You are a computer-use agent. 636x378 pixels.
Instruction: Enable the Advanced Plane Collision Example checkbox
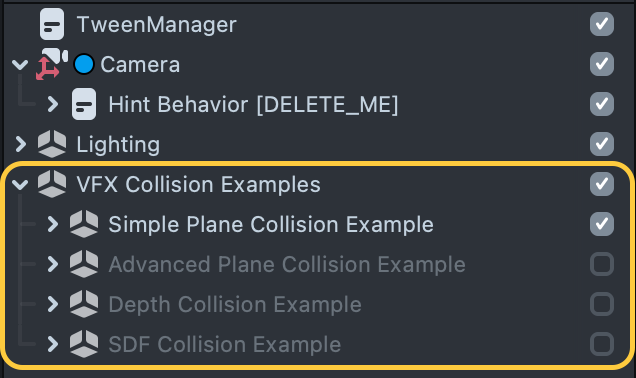pos(602,264)
